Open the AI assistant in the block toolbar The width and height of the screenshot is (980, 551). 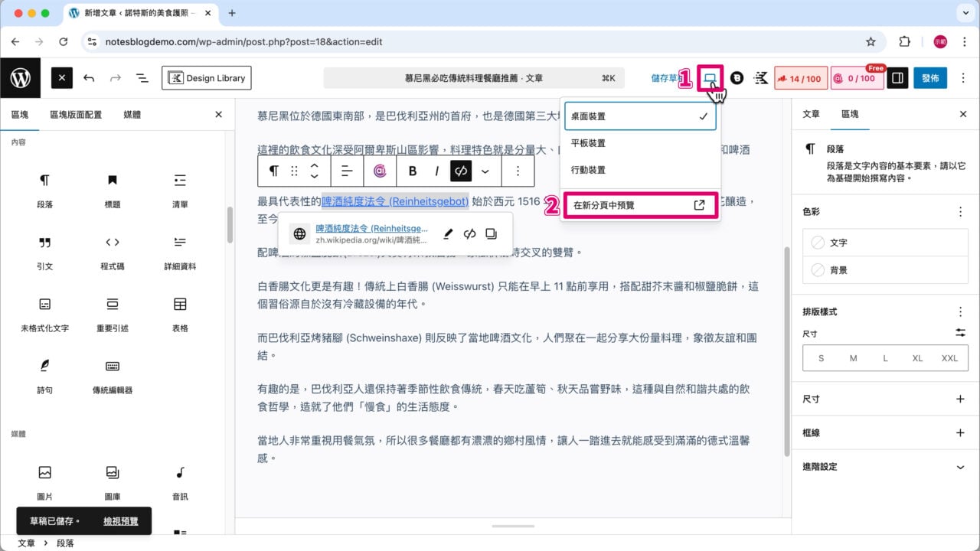point(381,171)
